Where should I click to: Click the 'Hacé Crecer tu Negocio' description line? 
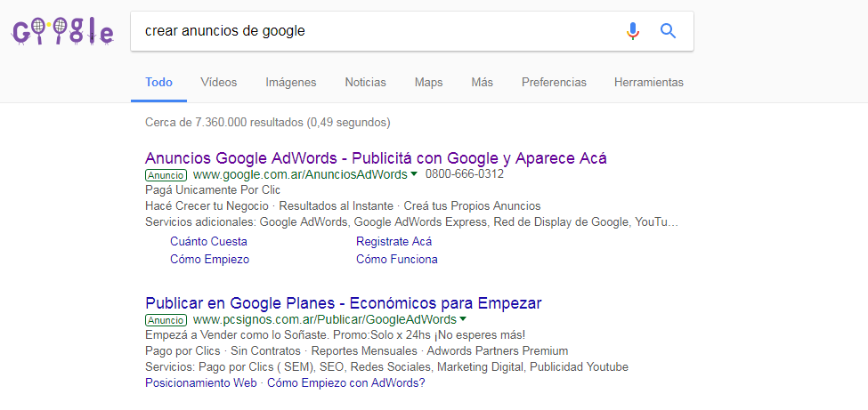pyautogui.click(x=343, y=206)
